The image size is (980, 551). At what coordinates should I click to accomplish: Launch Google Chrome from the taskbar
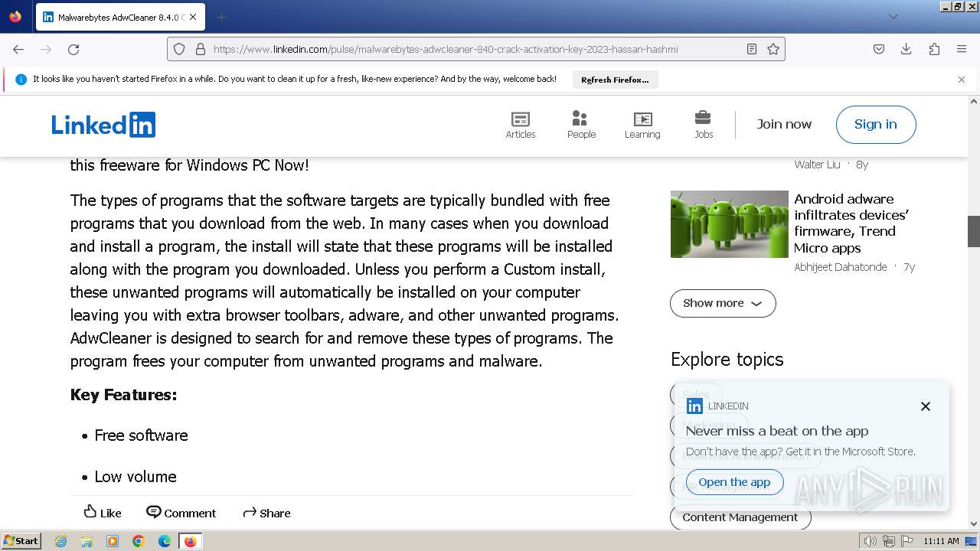click(139, 541)
